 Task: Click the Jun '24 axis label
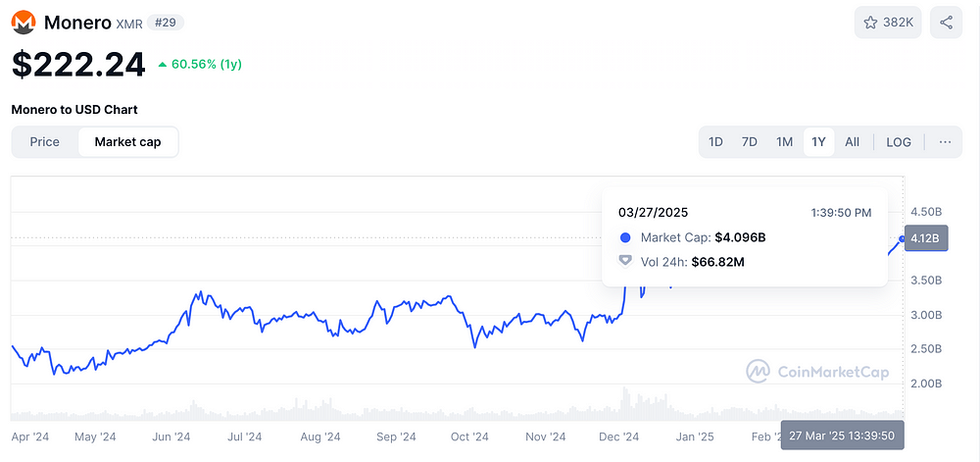[171, 436]
